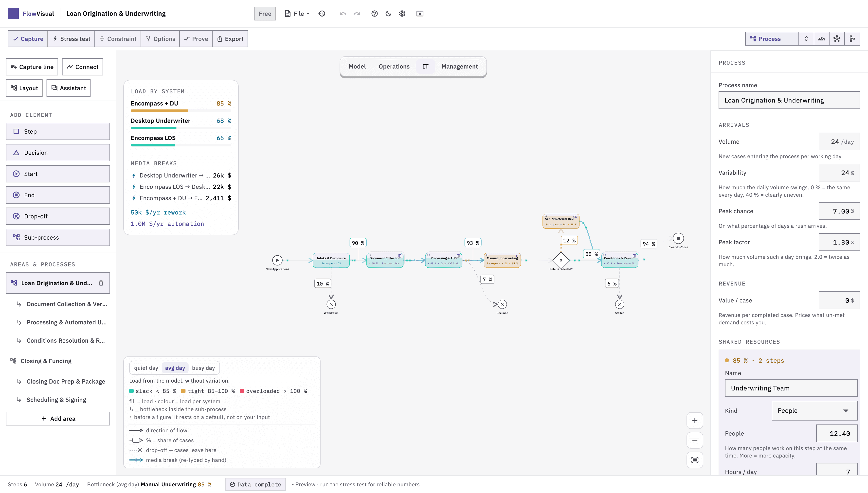Zoom out with minus button
This screenshot has width=868, height=493.
(695, 440)
